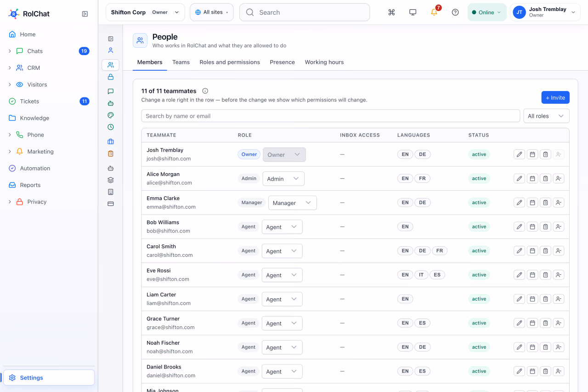Open the lock icon in settings strip

click(111, 77)
